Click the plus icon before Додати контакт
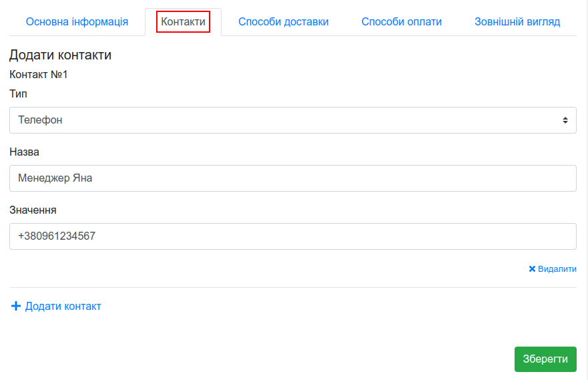The width and height of the screenshot is (588, 380). click(x=16, y=306)
